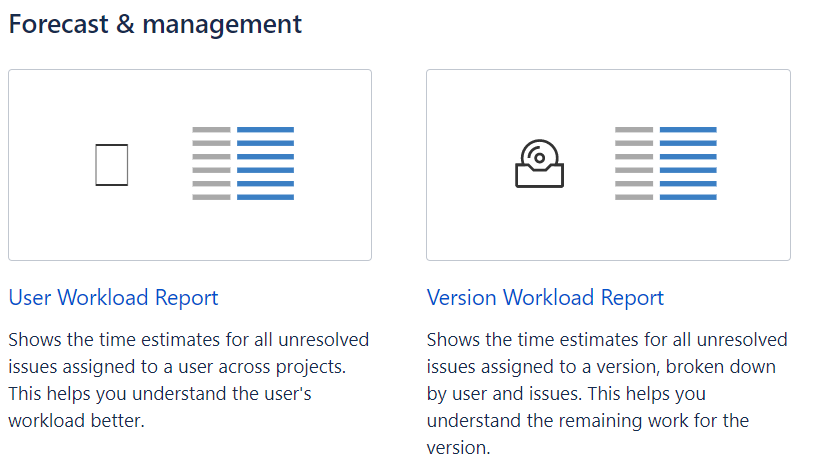
Task: Click blue list lines in User Workload card
Action: 265,164
